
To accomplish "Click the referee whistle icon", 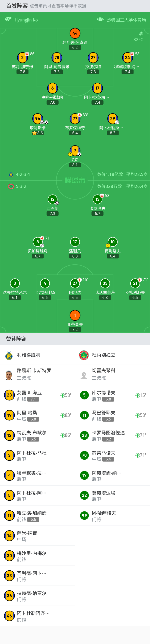I will point(8,19).
